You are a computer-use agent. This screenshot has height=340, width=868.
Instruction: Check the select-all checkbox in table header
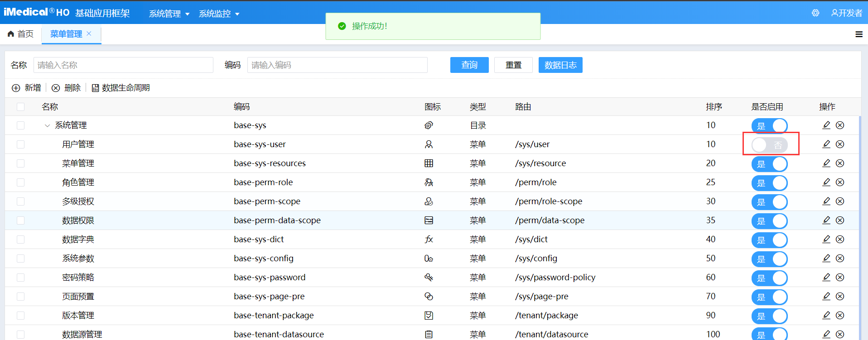coord(21,107)
